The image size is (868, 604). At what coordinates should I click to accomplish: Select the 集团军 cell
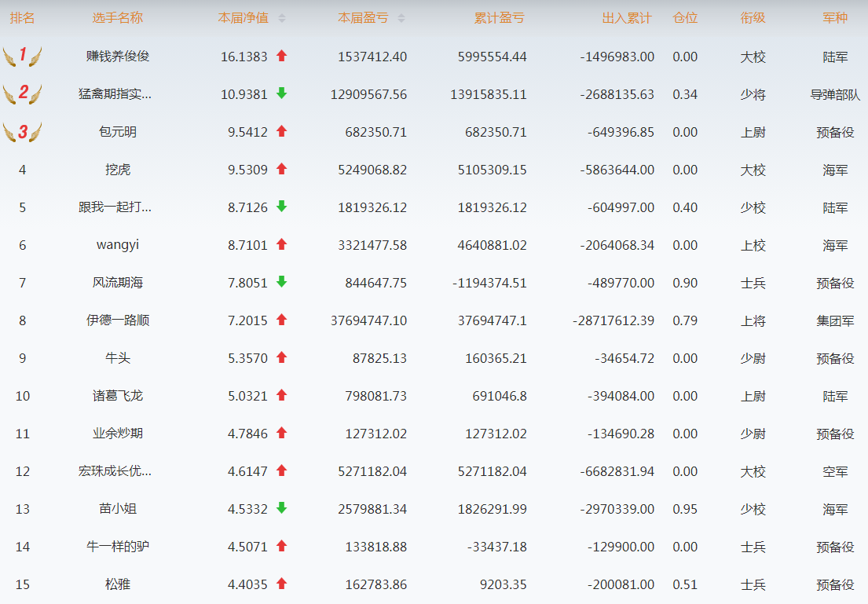pyautogui.click(x=835, y=320)
